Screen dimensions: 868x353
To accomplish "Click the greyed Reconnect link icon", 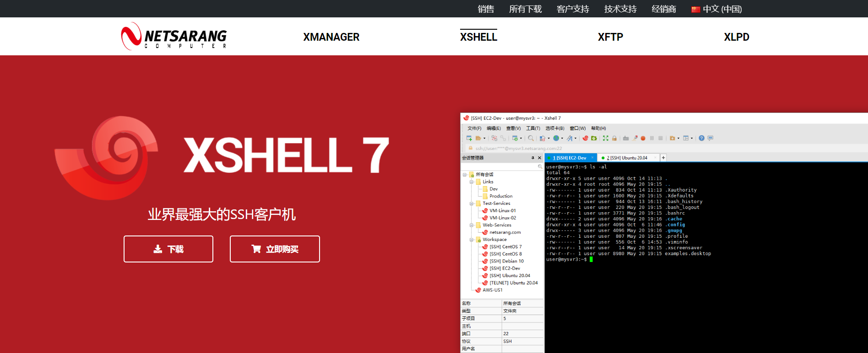I will point(503,138).
